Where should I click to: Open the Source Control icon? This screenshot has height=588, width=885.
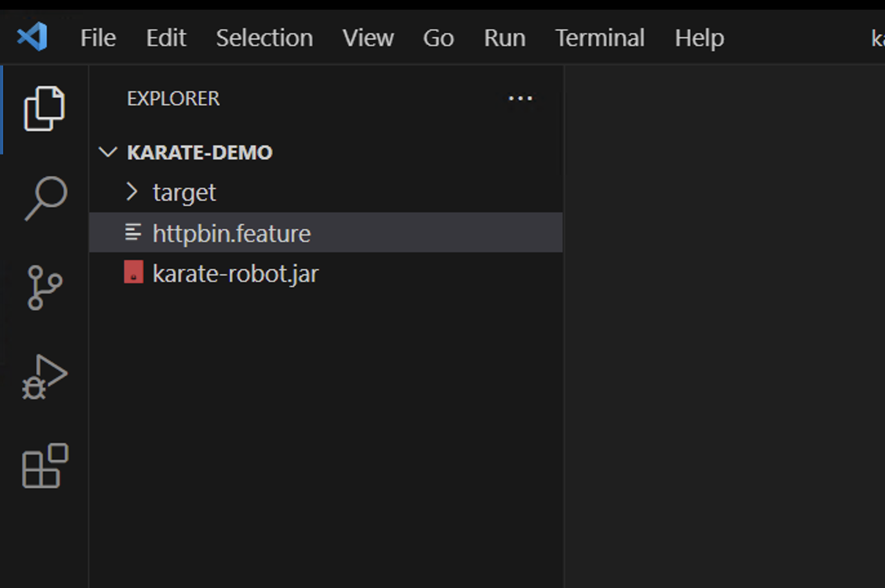45,288
